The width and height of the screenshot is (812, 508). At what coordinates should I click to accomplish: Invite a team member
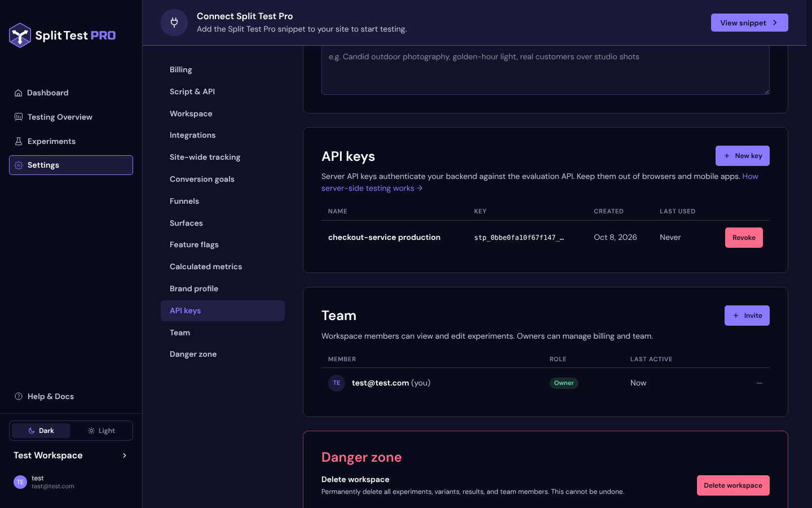click(747, 316)
